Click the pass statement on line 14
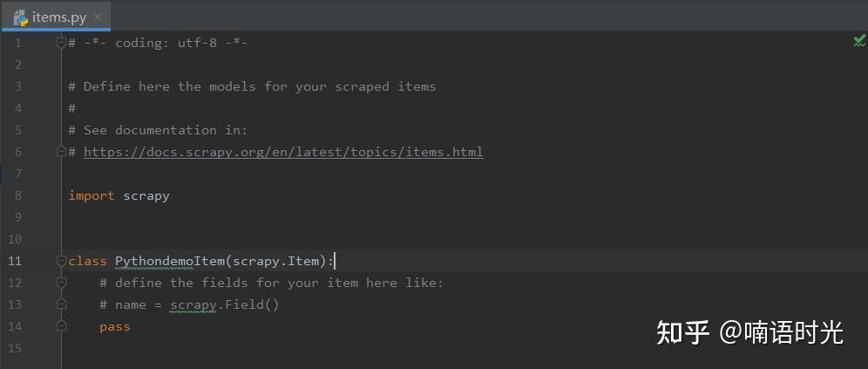Viewport: 868px width, 369px height. coord(114,327)
